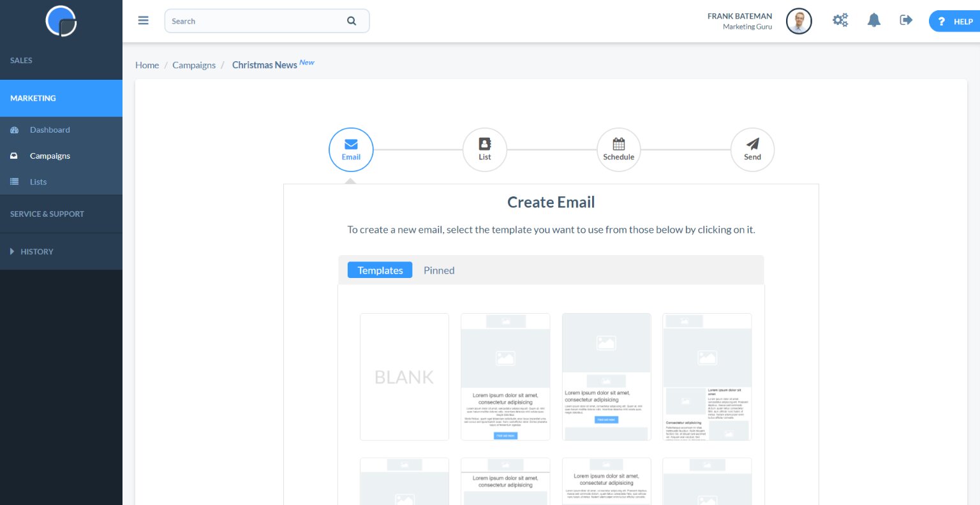Expand the Sales sidebar section
The height and width of the screenshot is (505, 980).
pyautogui.click(x=21, y=61)
